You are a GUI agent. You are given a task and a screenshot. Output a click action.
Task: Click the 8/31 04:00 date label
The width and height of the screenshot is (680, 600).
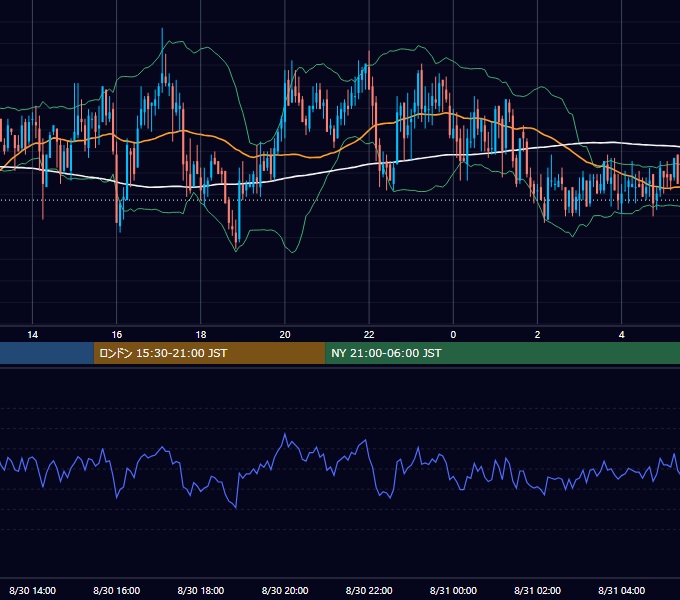[x=621, y=590]
